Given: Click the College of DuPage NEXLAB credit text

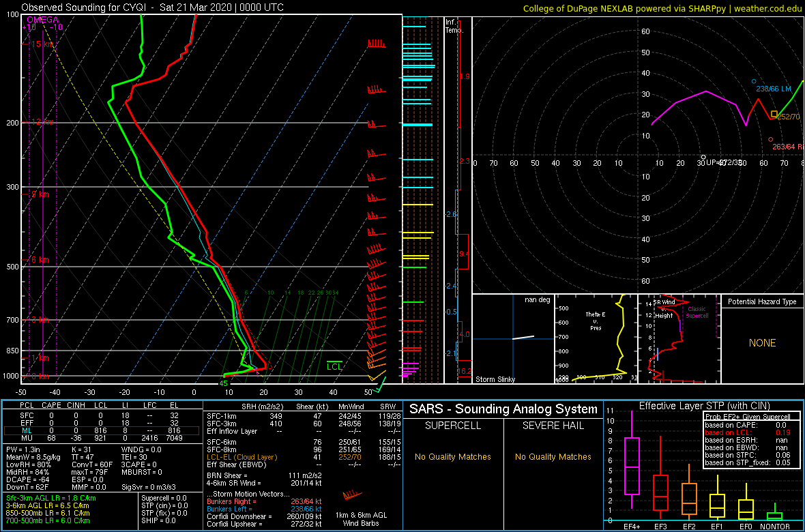Looking at the screenshot, I should (662, 8).
